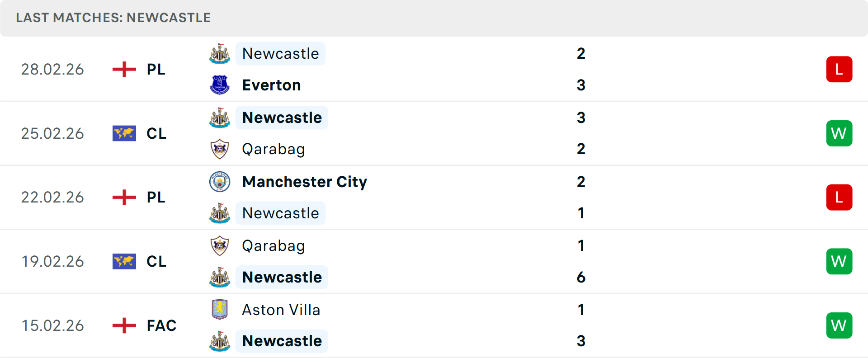This screenshot has width=868, height=358.
Task: Click the England flag beside the FAC label
Action: 124,325
